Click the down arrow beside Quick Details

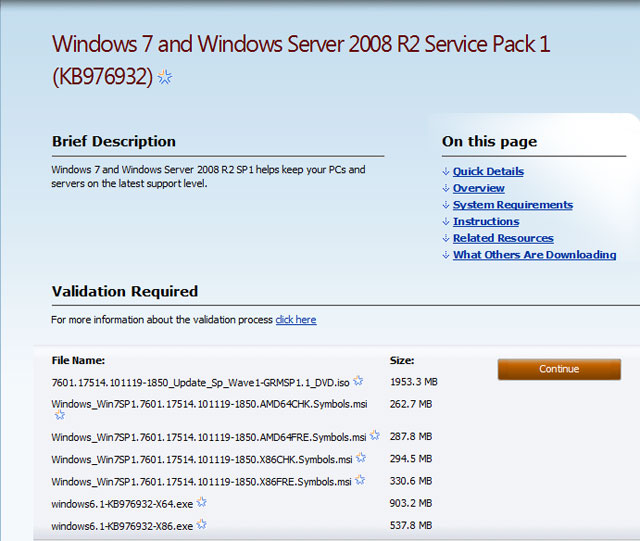446,171
